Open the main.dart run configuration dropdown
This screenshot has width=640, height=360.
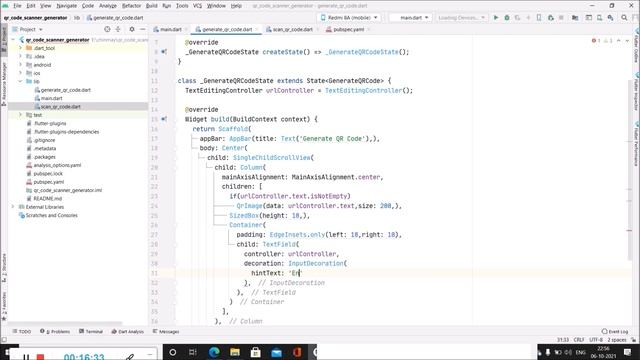click(x=411, y=18)
